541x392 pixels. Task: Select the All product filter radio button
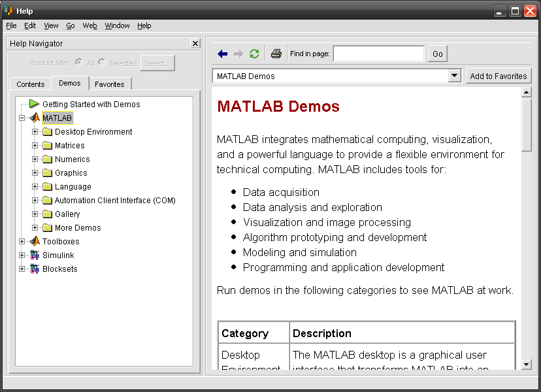pos(79,63)
